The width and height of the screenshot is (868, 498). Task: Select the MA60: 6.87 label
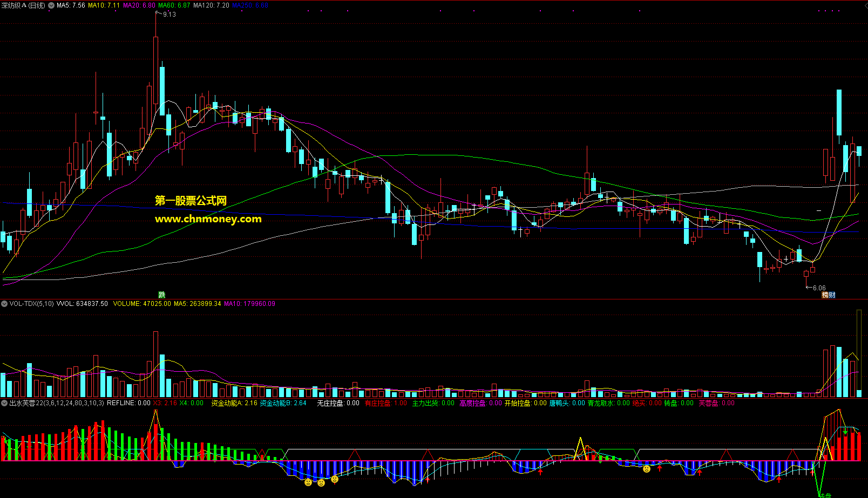pyautogui.click(x=174, y=5)
